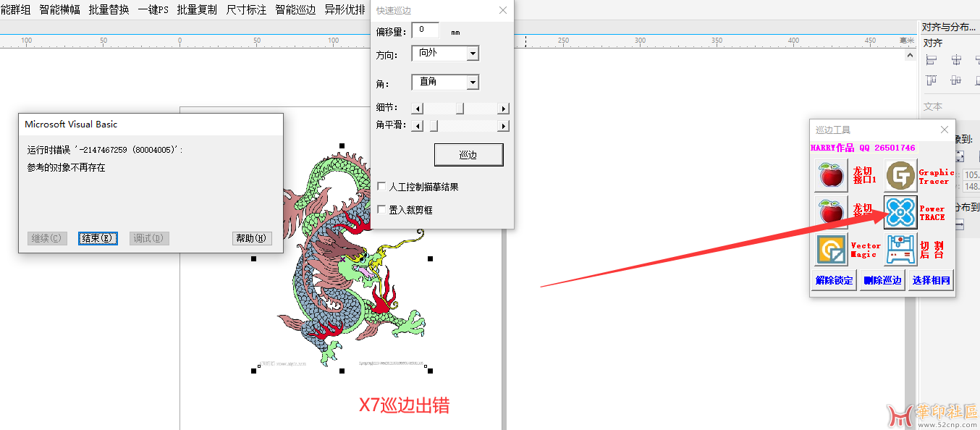Screen dimensions: 980x430
Task: Open the 智能群组 menu item
Action: pyautogui.click(x=15, y=9)
